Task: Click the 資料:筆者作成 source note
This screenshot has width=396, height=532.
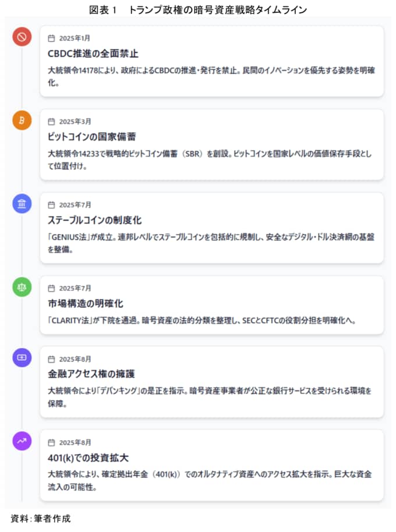Action: point(41,519)
